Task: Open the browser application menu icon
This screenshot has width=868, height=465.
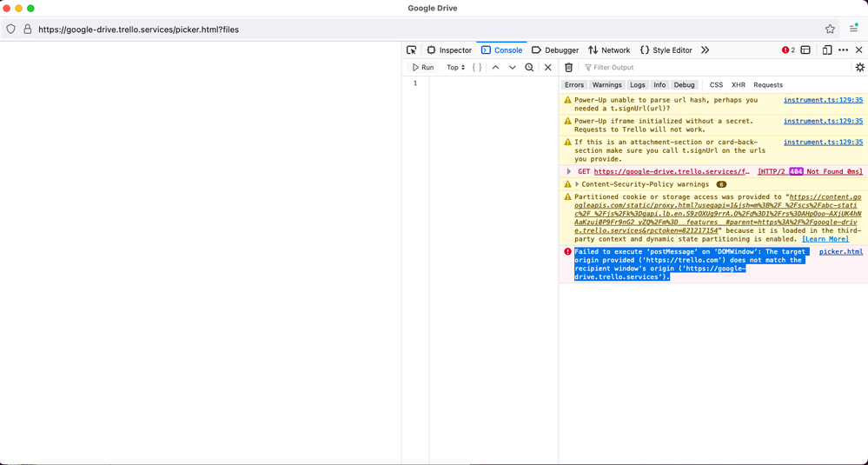Action: (853, 29)
